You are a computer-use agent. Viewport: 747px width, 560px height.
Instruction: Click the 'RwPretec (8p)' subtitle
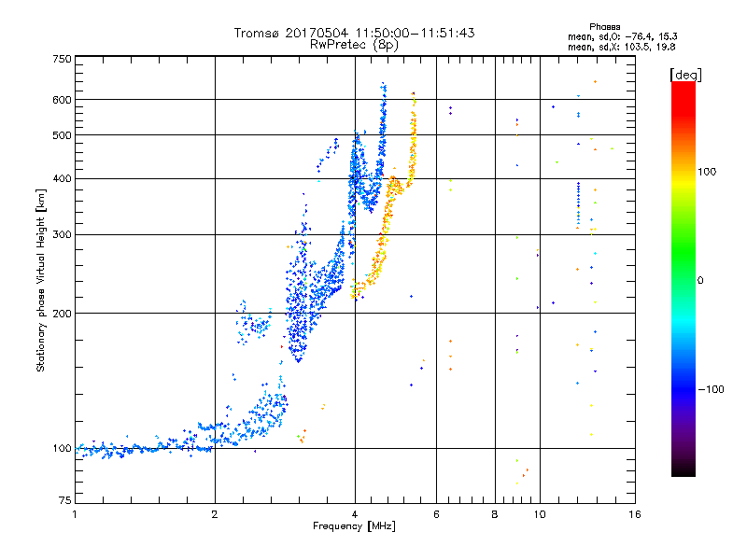(x=354, y=45)
